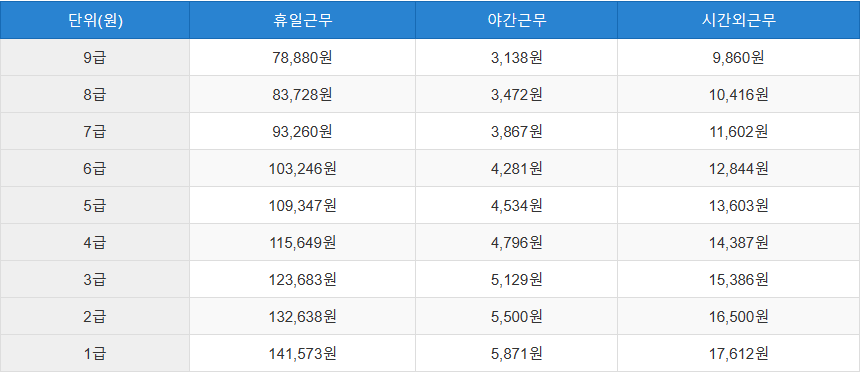This screenshot has width=862, height=375.
Task: Click the 132,638원 cell
Action: click(302, 316)
